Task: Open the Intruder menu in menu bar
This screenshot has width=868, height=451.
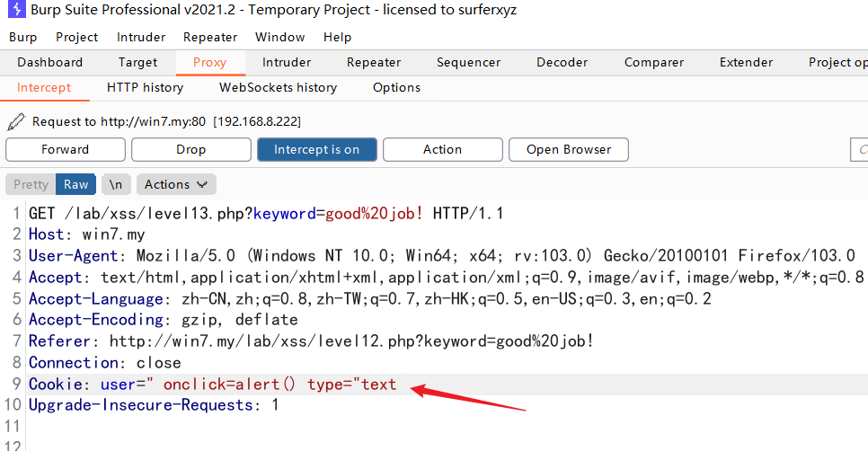Action: click(141, 37)
